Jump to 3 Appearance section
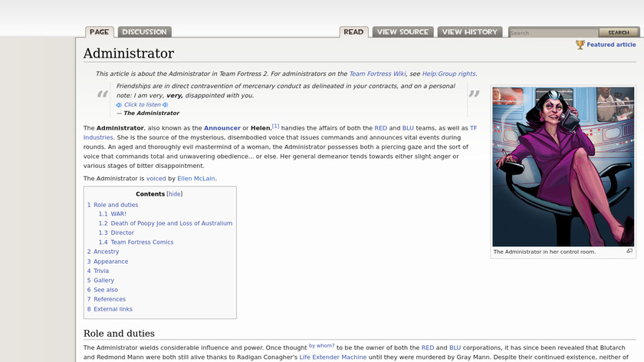This screenshot has width=644, height=362. click(x=107, y=262)
